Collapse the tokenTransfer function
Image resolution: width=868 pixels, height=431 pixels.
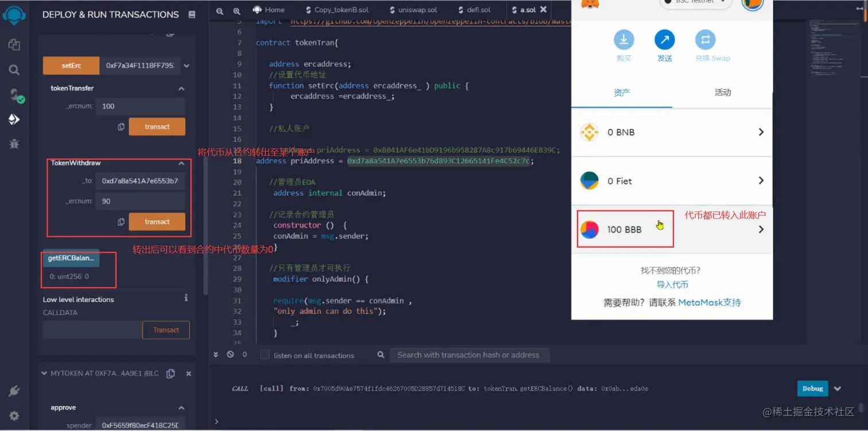[181, 88]
